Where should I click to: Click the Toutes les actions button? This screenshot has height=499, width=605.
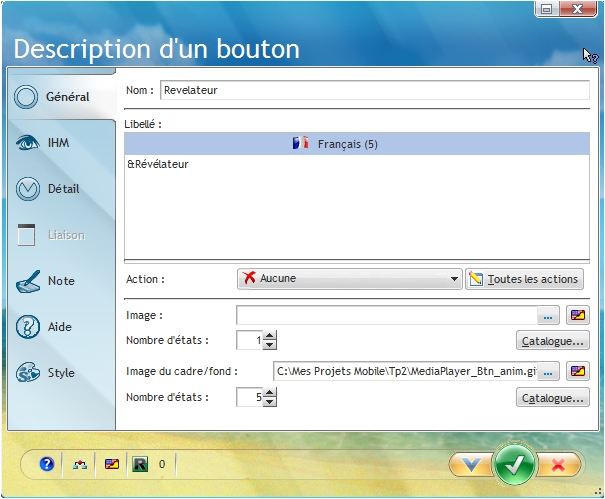click(x=524, y=279)
